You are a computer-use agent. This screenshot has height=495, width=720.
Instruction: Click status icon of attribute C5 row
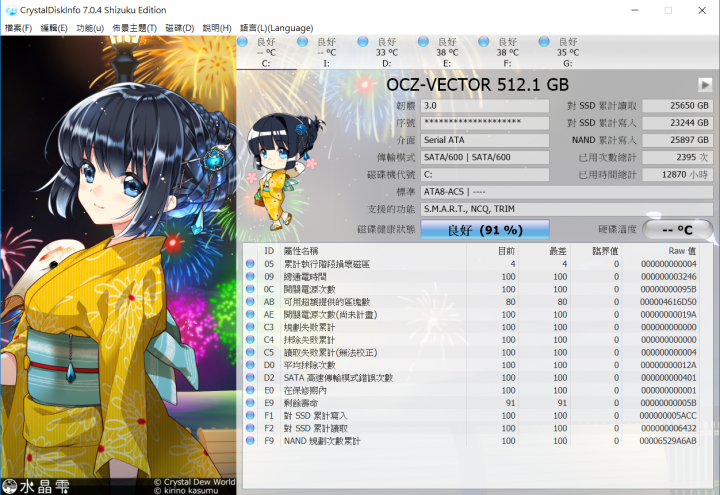(250, 352)
